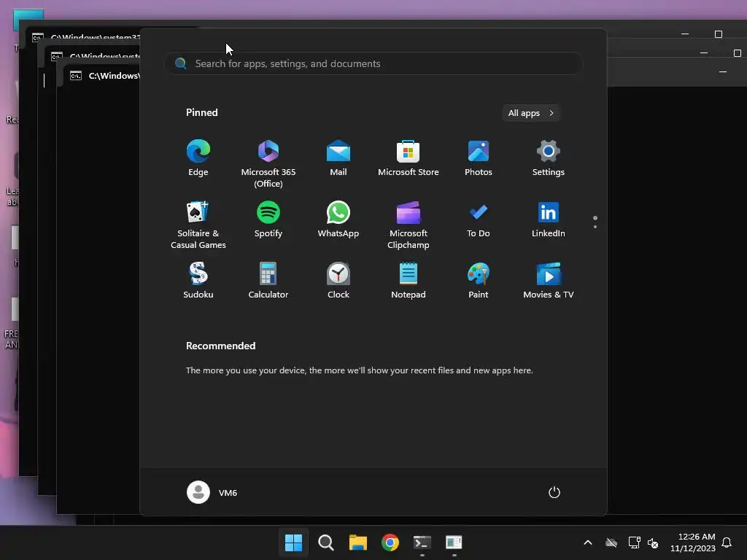Click the All apps button
Viewport: 747px width, 560px height.
tap(531, 113)
